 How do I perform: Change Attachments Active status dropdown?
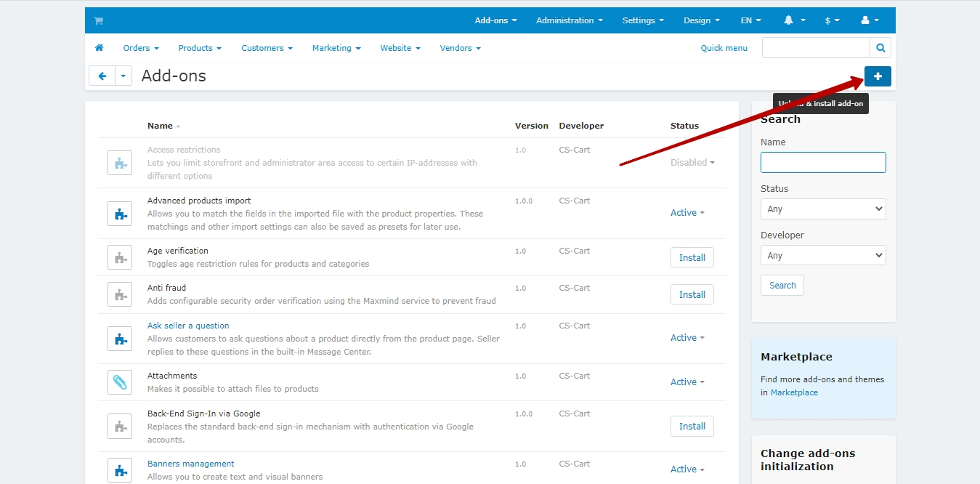[687, 382]
